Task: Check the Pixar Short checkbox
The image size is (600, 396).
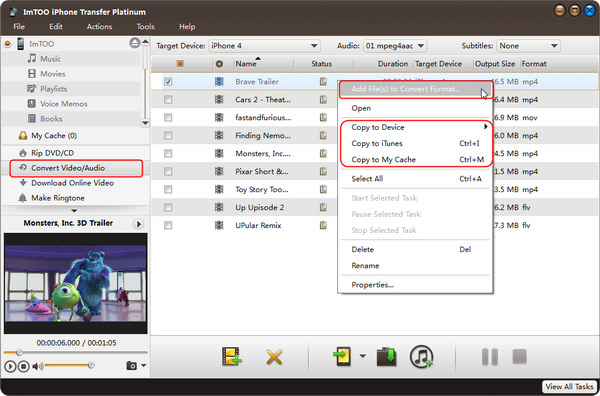Action: tap(168, 171)
